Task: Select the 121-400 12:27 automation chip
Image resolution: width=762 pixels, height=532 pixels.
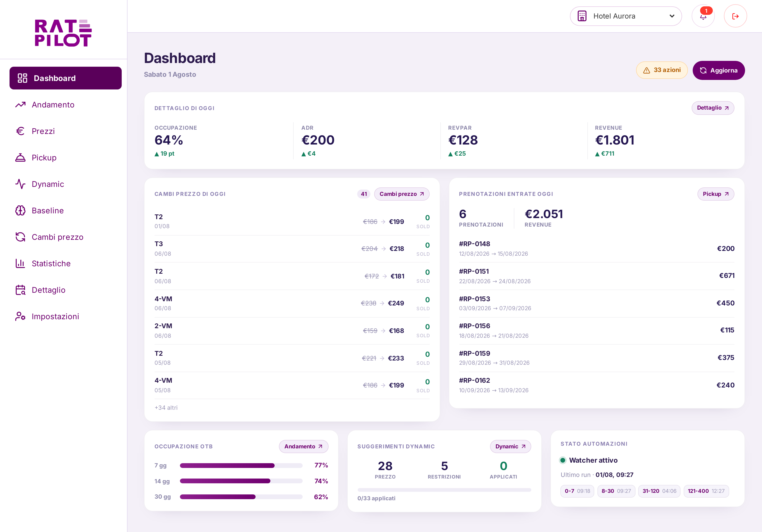Action: pos(706,491)
